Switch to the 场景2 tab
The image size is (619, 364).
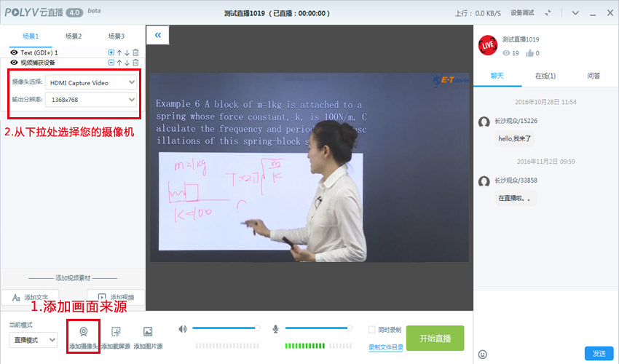click(74, 36)
